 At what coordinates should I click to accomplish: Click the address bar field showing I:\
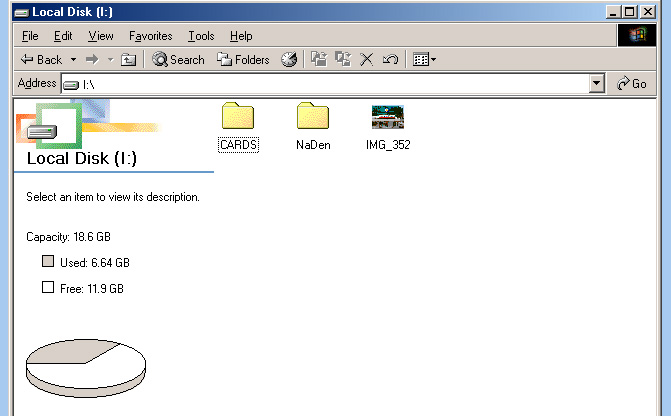point(325,84)
